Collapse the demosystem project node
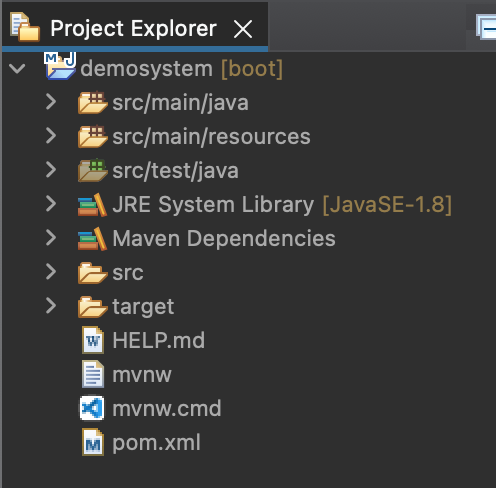The height and width of the screenshot is (488, 496). 17,68
